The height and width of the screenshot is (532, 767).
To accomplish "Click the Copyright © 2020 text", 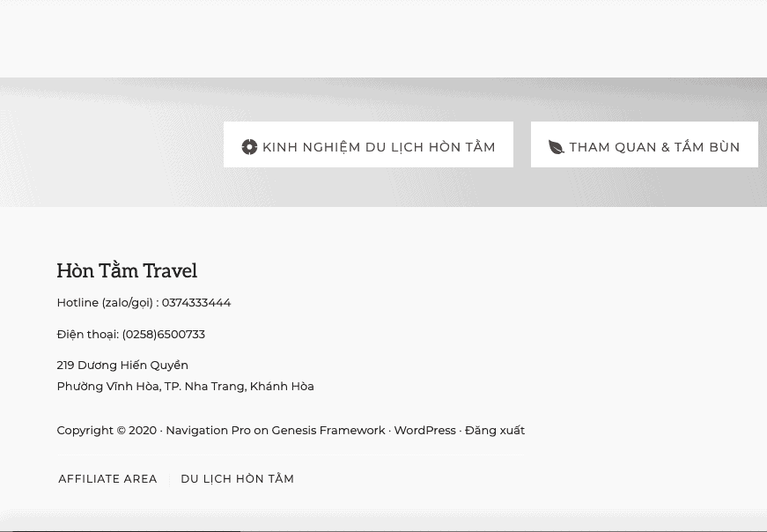I will [106, 431].
